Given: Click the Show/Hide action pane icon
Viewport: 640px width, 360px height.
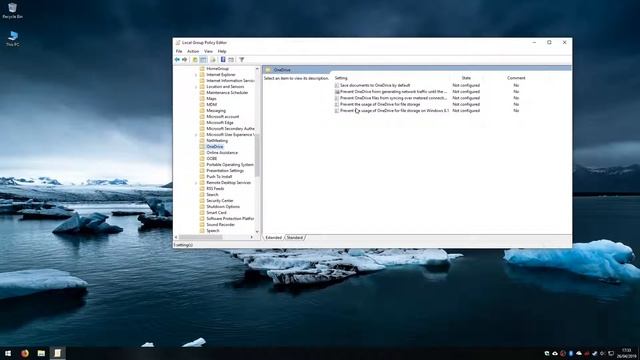Looking at the screenshot, I should (231, 60).
